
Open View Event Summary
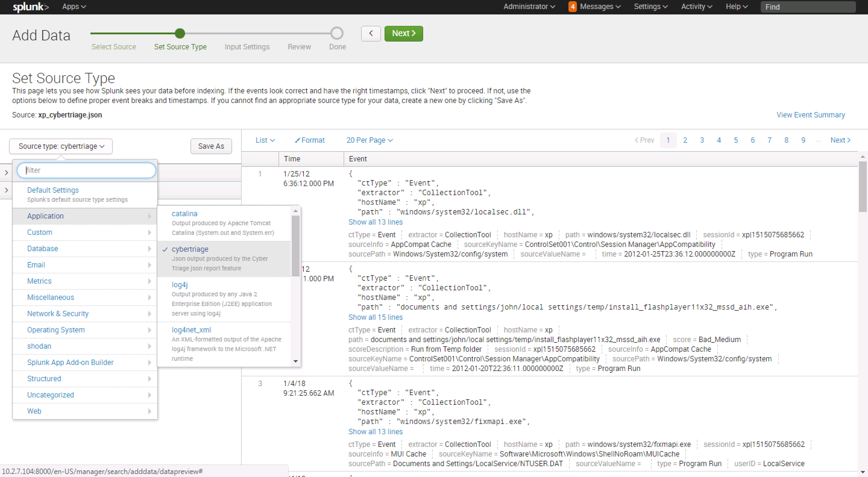810,115
